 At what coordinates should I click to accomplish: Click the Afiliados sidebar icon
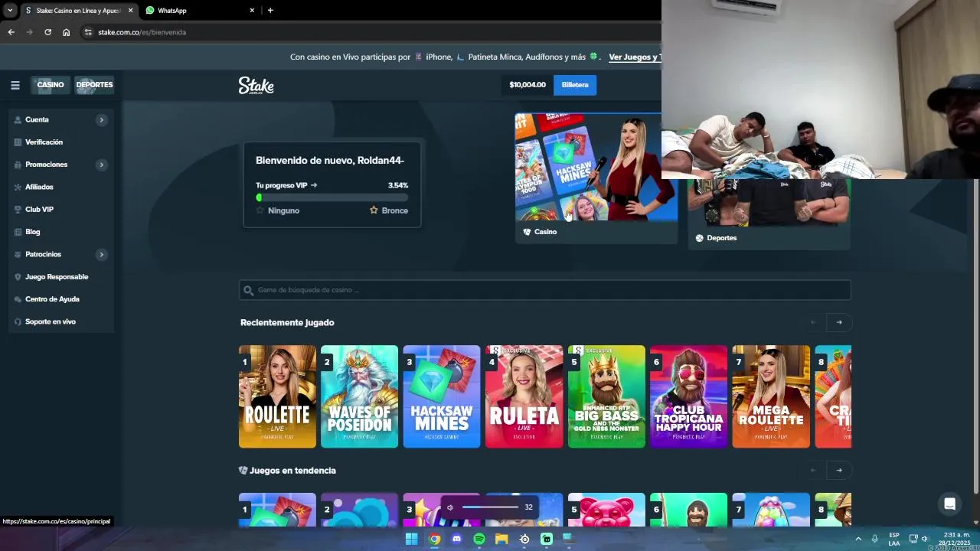(x=18, y=187)
